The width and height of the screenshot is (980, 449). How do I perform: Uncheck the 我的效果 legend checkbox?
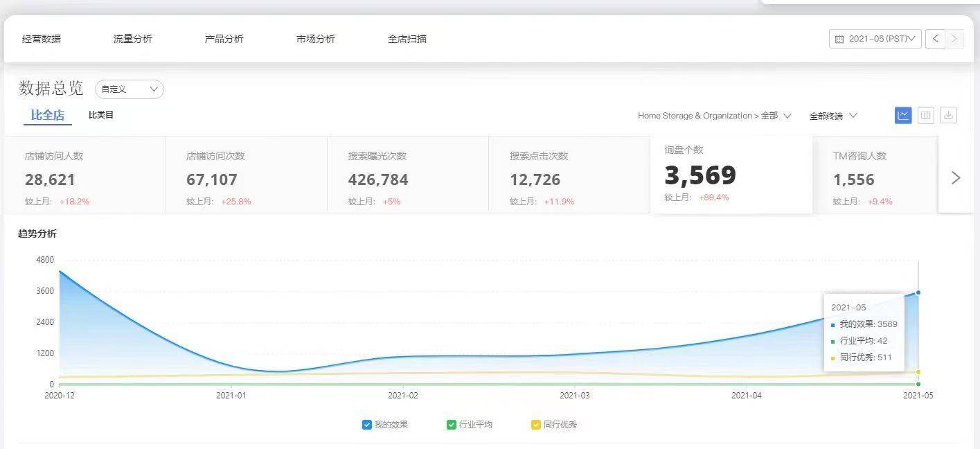pyautogui.click(x=367, y=425)
